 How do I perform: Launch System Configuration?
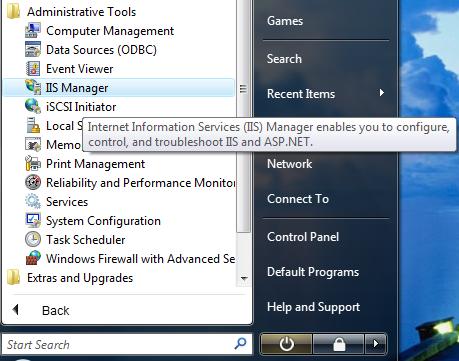103,221
